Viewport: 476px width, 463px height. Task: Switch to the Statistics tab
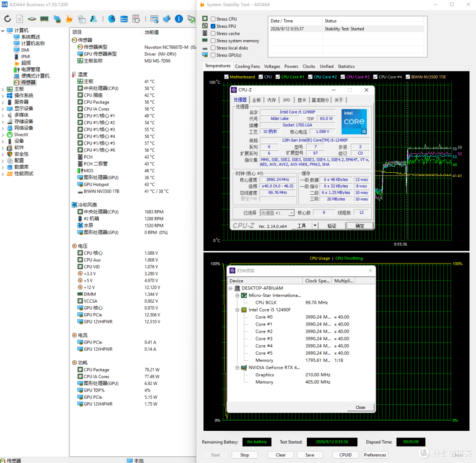coord(346,66)
